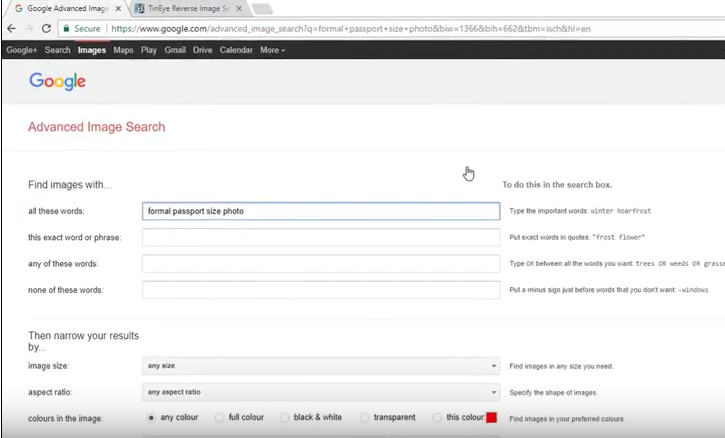Open the image size dropdown
The image size is (725, 438).
click(x=321, y=366)
